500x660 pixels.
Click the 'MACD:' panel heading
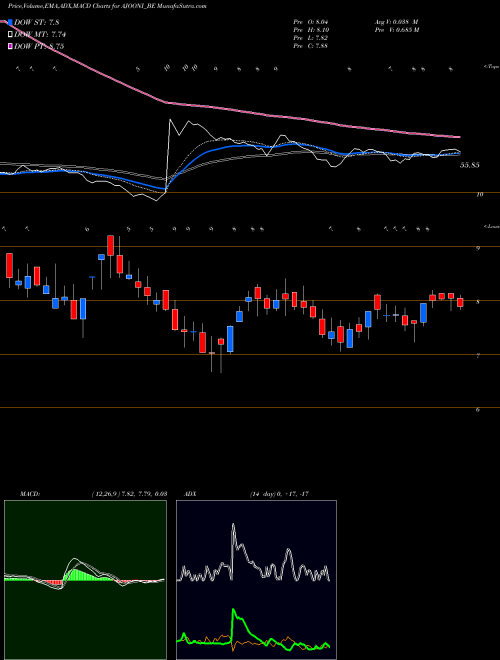pyautogui.click(x=29, y=494)
